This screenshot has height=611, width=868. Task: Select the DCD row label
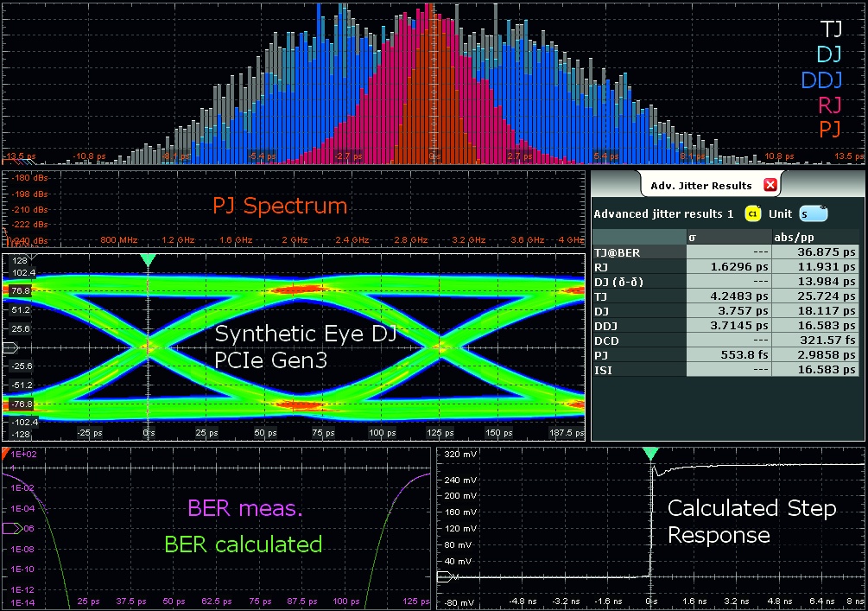click(639, 341)
